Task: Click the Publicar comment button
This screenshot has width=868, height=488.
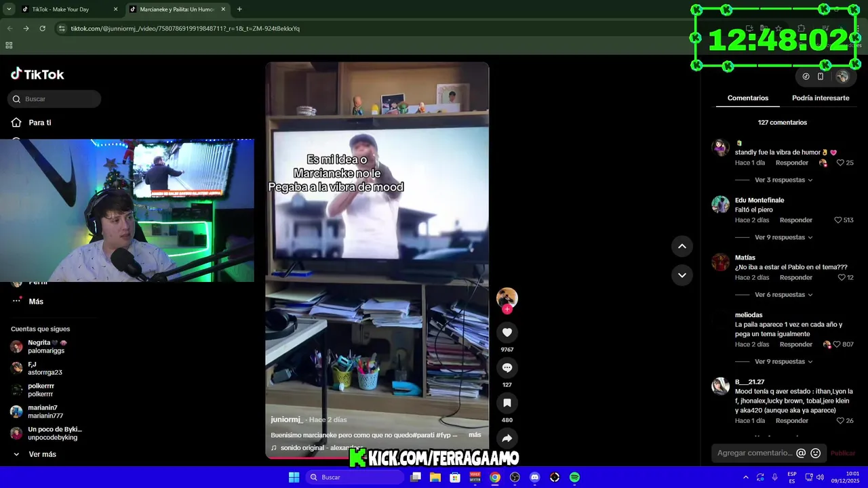Action: coord(843,453)
